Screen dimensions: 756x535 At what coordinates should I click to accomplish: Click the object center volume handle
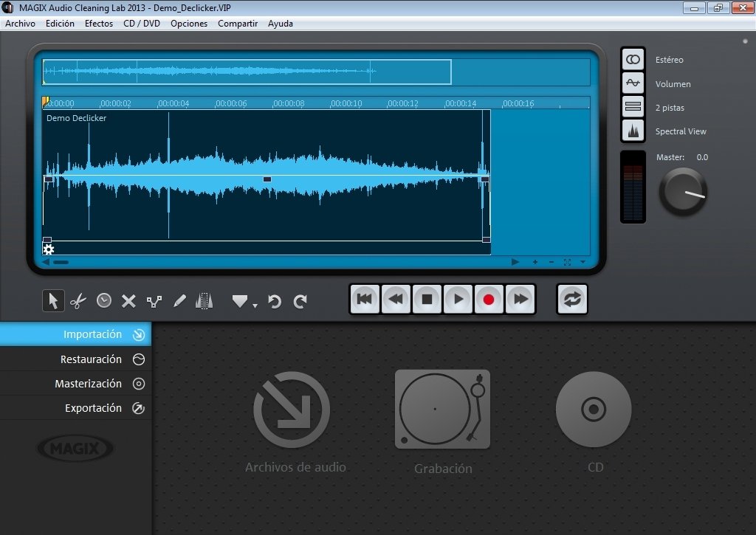(267, 179)
